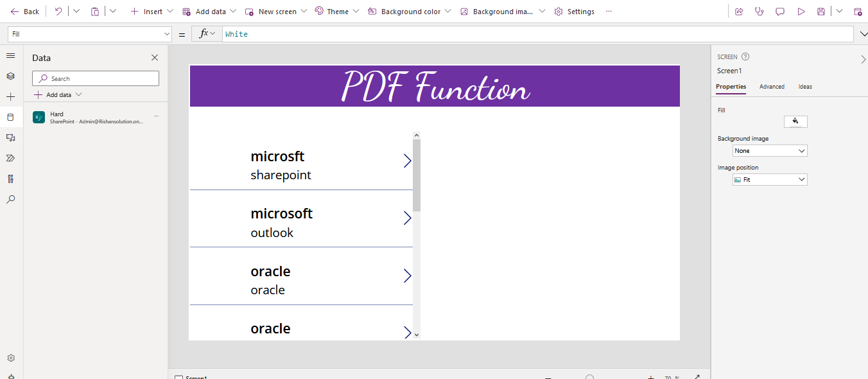Select the Screen1 checkbox at the bottom
The image size is (868, 379).
pos(178,377)
